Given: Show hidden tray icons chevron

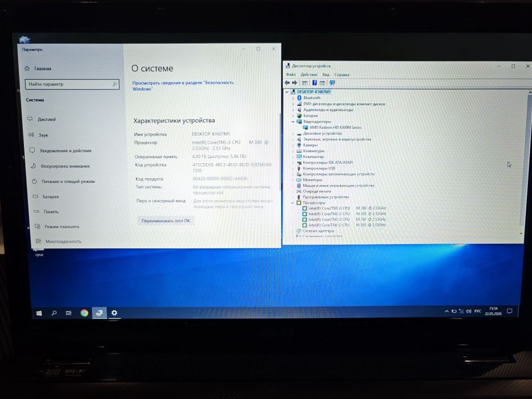Looking at the screenshot, I should pyautogui.click(x=446, y=311).
